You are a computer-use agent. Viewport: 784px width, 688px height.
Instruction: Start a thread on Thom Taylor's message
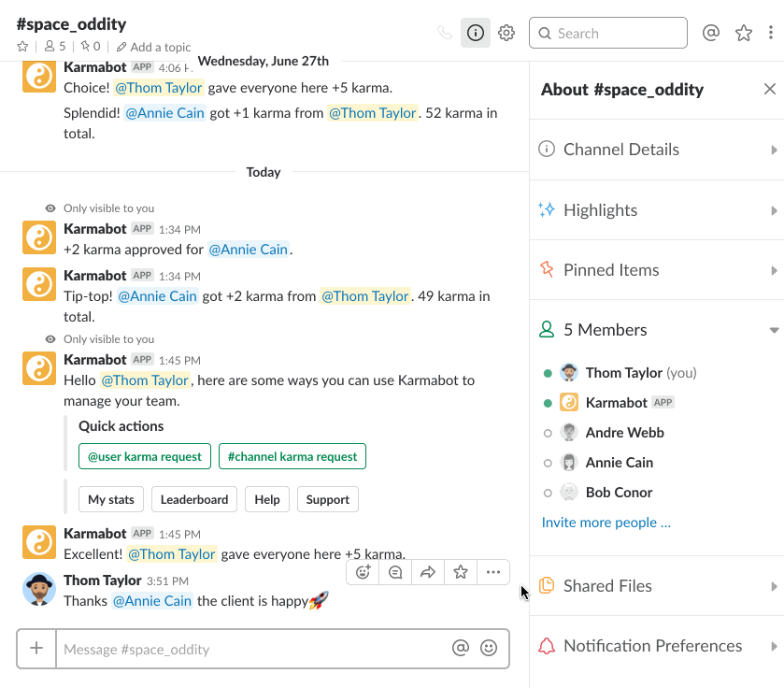pyautogui.click(x=395, y=571)
